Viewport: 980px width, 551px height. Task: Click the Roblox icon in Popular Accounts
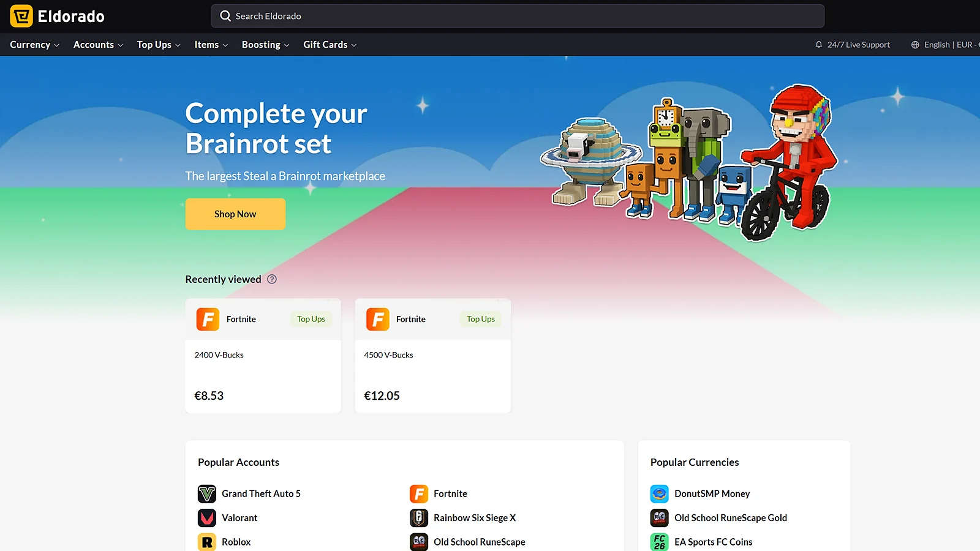pos(207,542)
